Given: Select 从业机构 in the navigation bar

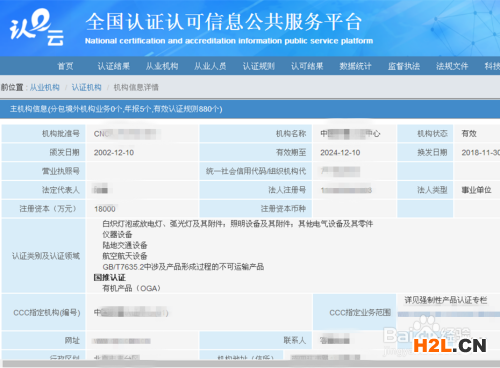Looking at the screenshot, I should click(x=162, y=66).
